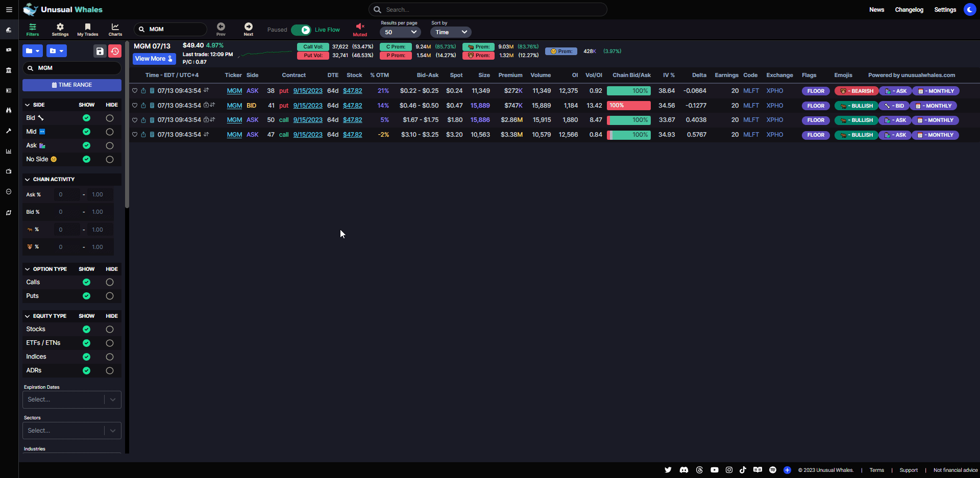Go to Prev page arrow
980x478 pixels.
tap(221, 30)
